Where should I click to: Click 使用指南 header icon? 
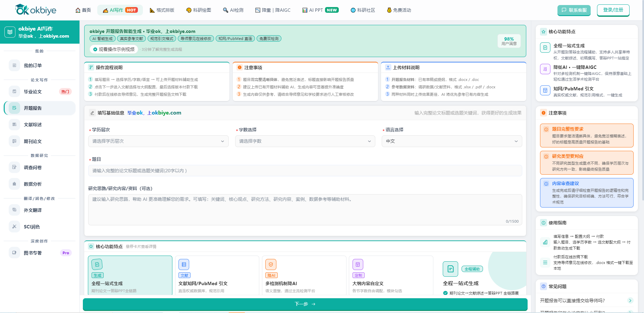coord(543,223)
